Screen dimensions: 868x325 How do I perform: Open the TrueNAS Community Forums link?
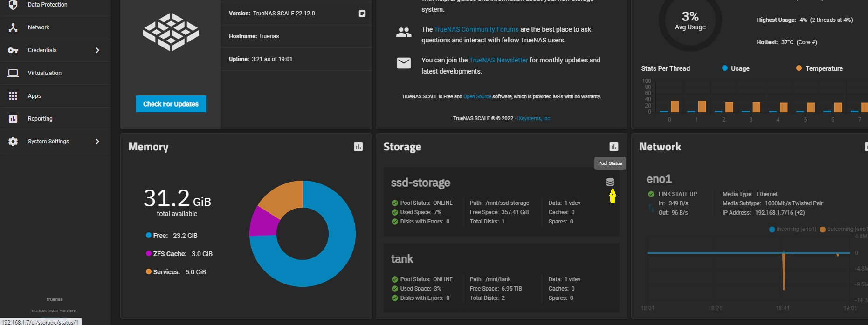point(476,29)
